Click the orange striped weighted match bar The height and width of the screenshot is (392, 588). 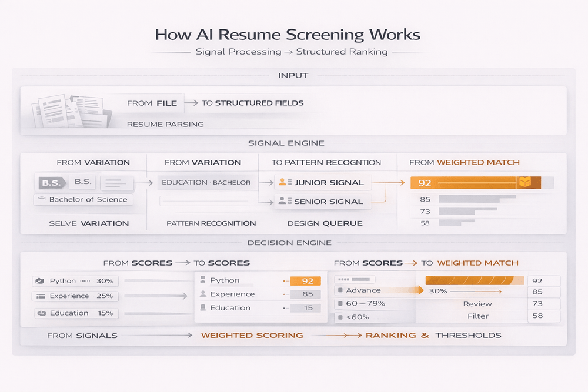pyautogui.click(x=473, y=280)
